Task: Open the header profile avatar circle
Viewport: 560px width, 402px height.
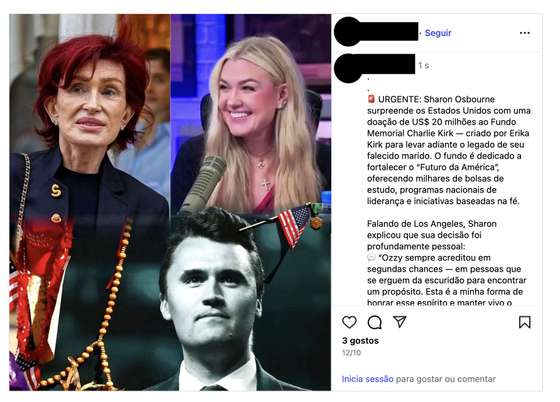Action: coord(347,31)
